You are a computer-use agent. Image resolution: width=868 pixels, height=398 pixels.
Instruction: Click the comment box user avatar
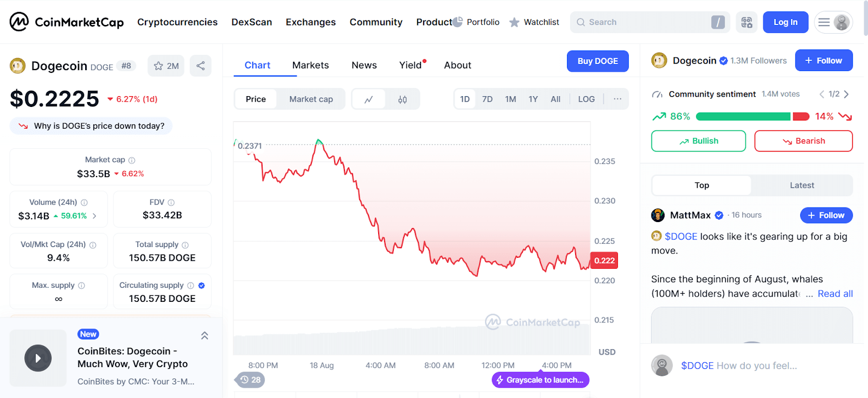point(662,365)
